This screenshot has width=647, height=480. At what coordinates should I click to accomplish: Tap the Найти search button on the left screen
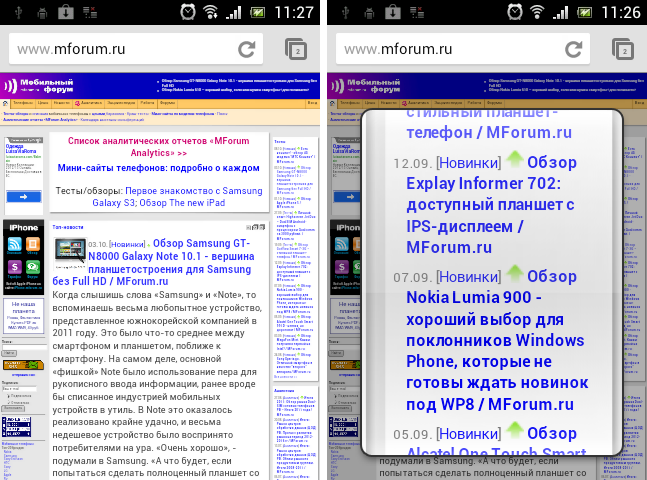click(x=9, y=353)
